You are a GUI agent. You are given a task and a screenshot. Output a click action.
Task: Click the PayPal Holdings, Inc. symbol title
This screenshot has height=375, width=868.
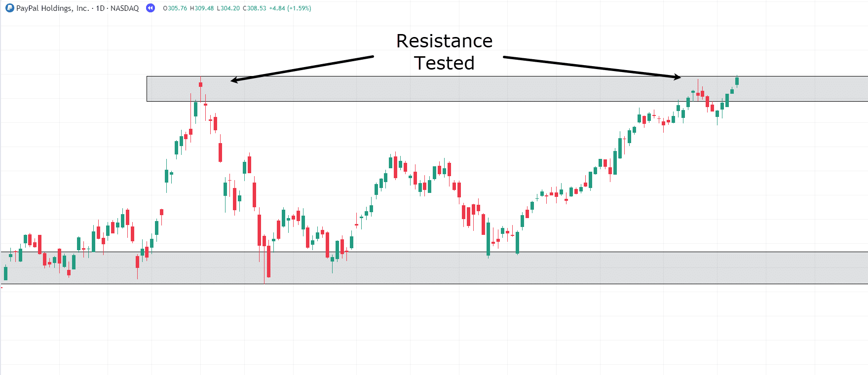[52, 8]
